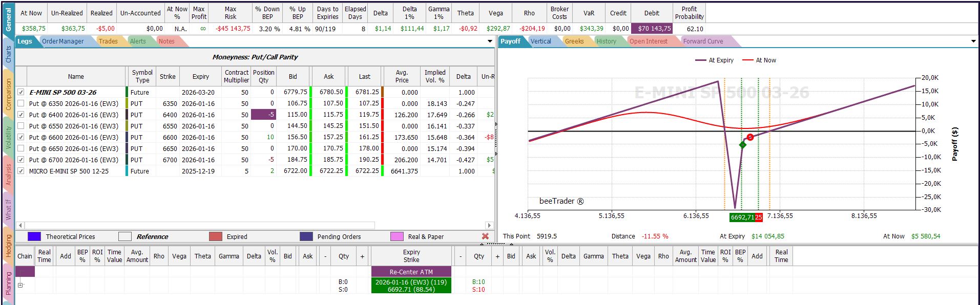The width and height of the screenshot is (980, 305).
Task: Open the Alerts tab
Action: click(x=138, y=41)
